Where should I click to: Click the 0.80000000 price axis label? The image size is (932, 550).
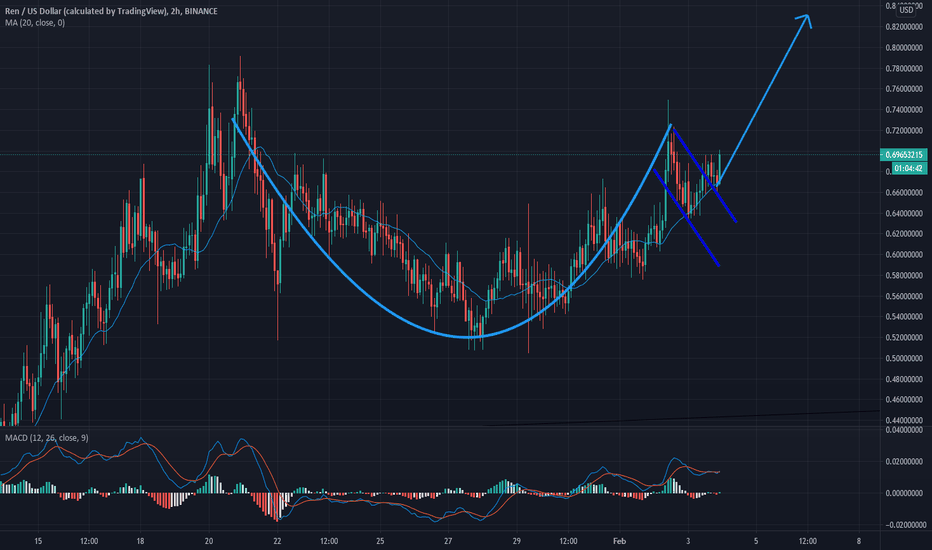pyautogui.click(x=904, y=48)
